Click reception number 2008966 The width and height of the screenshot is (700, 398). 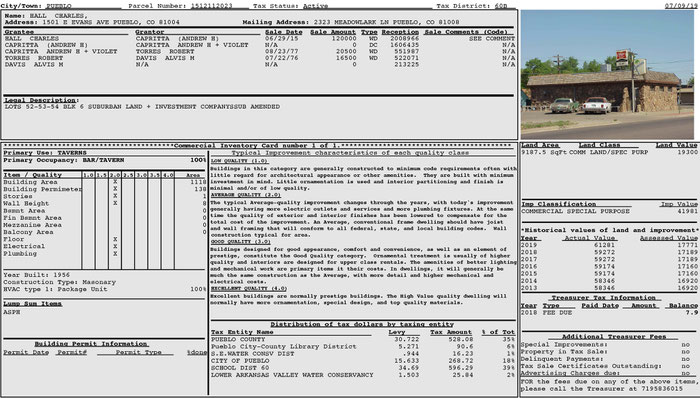click(404, 38)
